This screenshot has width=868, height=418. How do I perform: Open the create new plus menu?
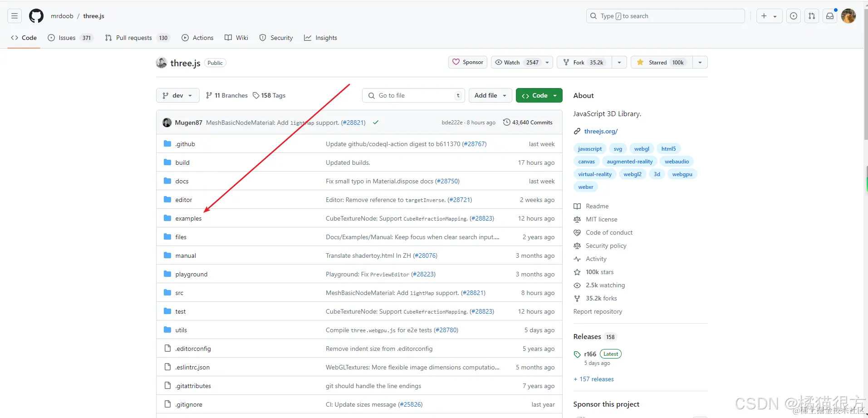[769, 16]
